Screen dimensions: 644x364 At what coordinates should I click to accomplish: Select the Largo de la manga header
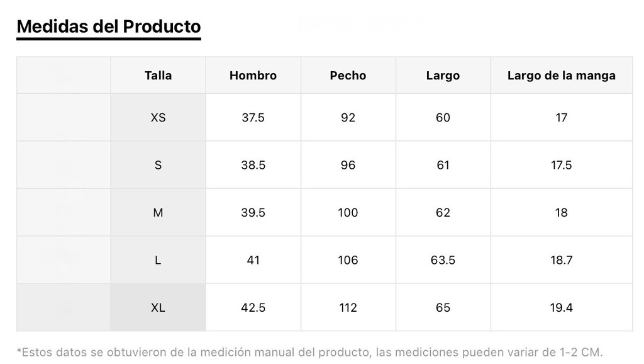562,76
